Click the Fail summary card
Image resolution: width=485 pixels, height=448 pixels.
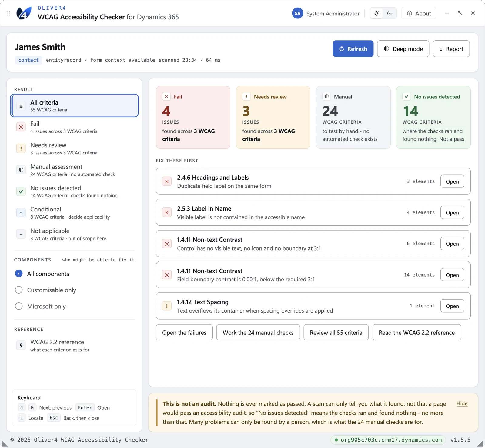pos(193,118)
